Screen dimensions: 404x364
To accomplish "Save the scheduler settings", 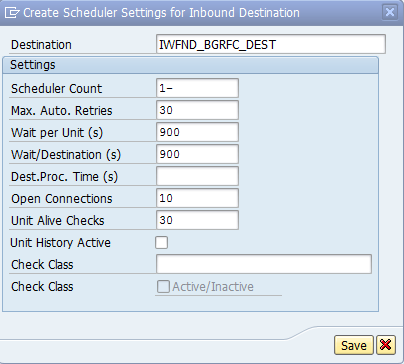I will point(354,345).
